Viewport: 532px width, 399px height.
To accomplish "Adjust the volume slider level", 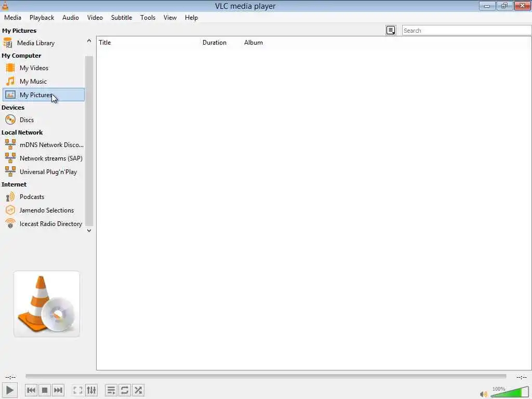I will (x=510, y=392).
